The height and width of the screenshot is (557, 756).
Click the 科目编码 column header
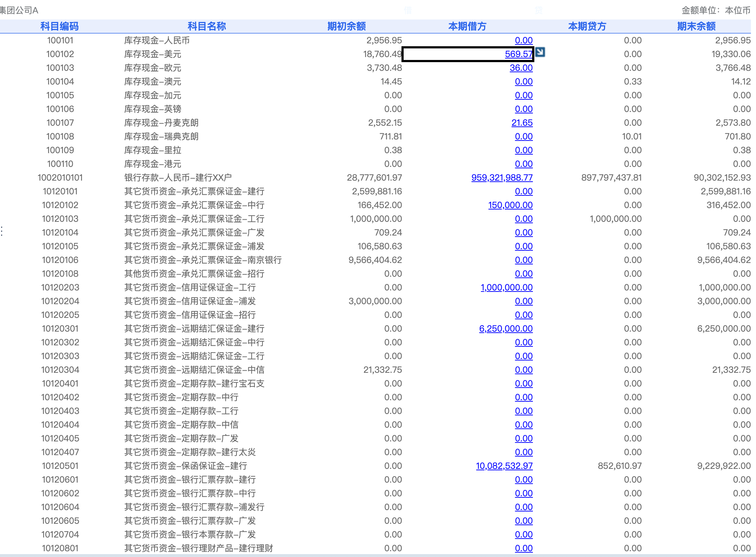tap(60, 26)
